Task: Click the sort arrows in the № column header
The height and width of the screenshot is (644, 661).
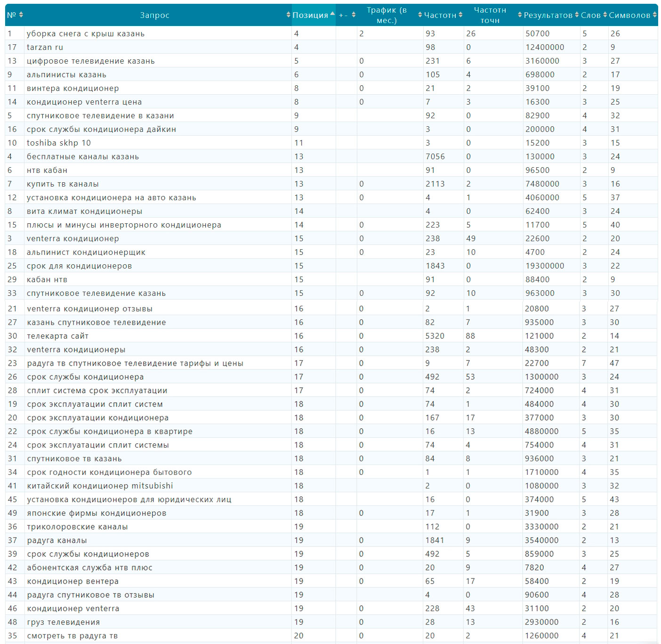Action: tap(21, 15)
